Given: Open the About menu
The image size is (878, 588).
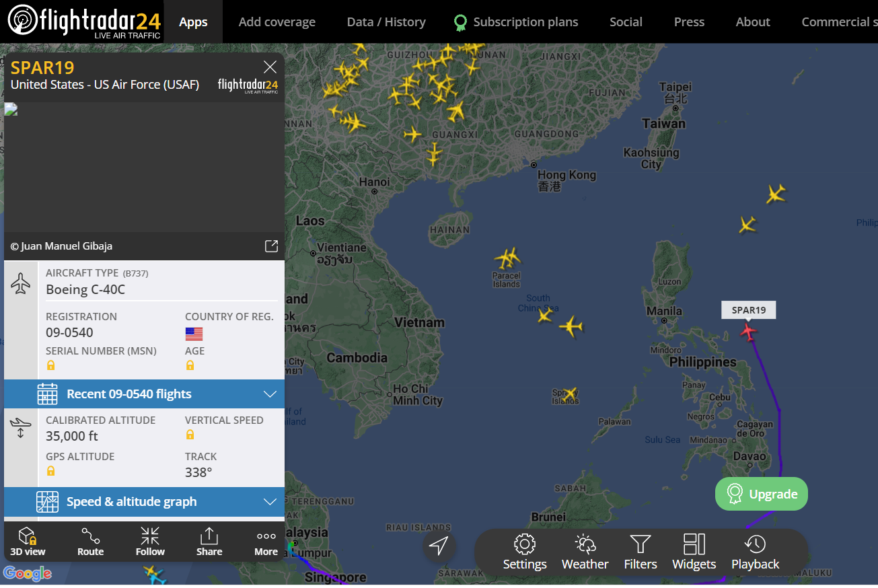Looking at the screenshot, I should (x=753, y=22).
